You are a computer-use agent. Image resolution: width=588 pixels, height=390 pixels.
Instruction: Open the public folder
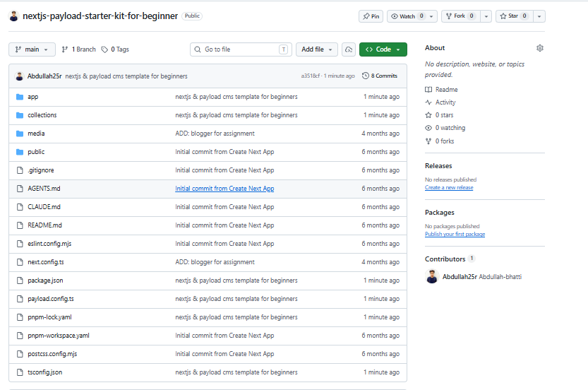[36, 152]
